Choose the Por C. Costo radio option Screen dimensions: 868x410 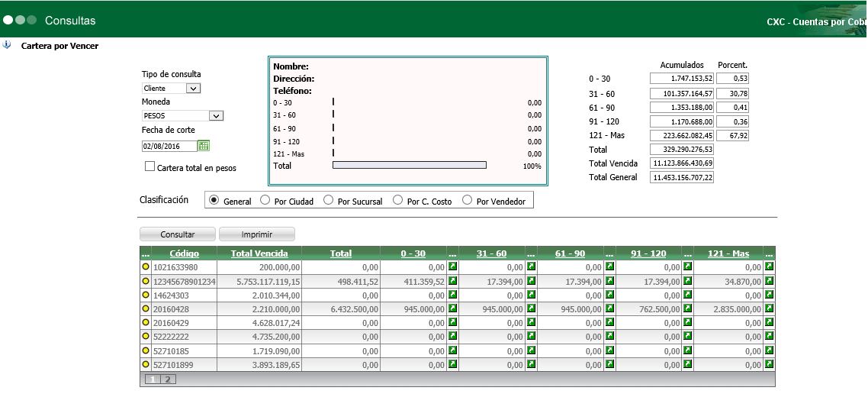(397, 200)
